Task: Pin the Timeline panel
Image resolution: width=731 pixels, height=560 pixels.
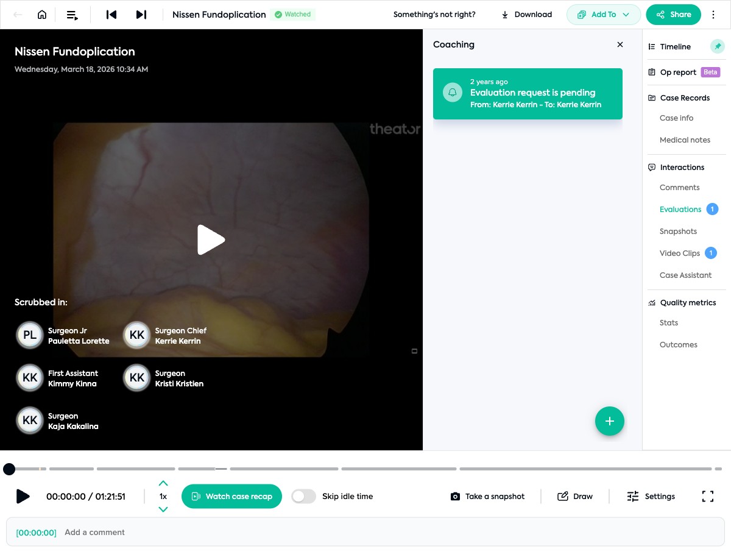Action: [718, 46]
